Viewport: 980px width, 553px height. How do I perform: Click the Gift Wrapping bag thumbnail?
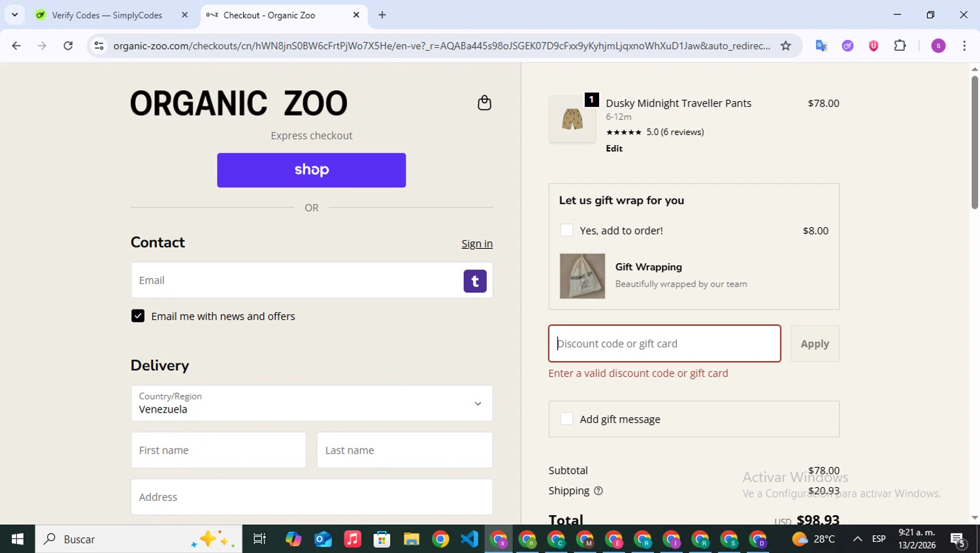coord(582,276)
